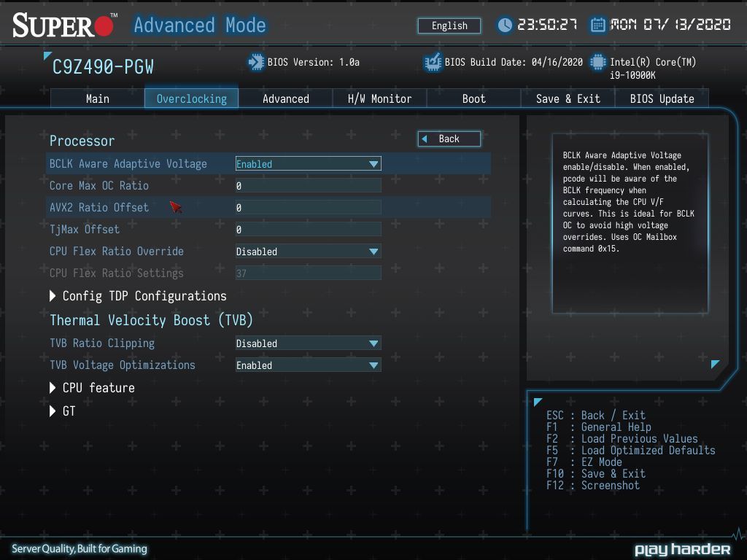747x560 pixels.
Task: Click the calendar icon beside the date
Action: pyautogui.click(x=598, y=25)
